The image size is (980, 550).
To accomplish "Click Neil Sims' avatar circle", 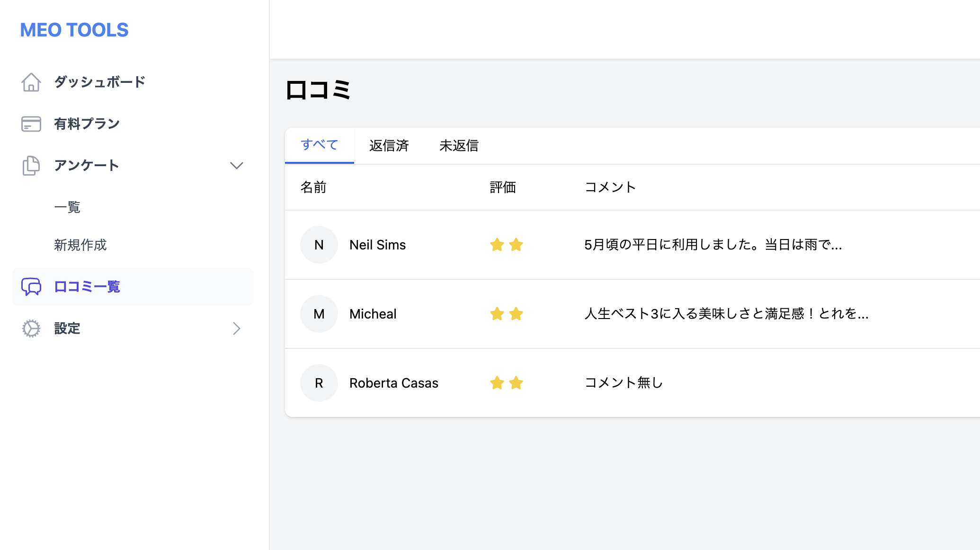I will (319, 245).
